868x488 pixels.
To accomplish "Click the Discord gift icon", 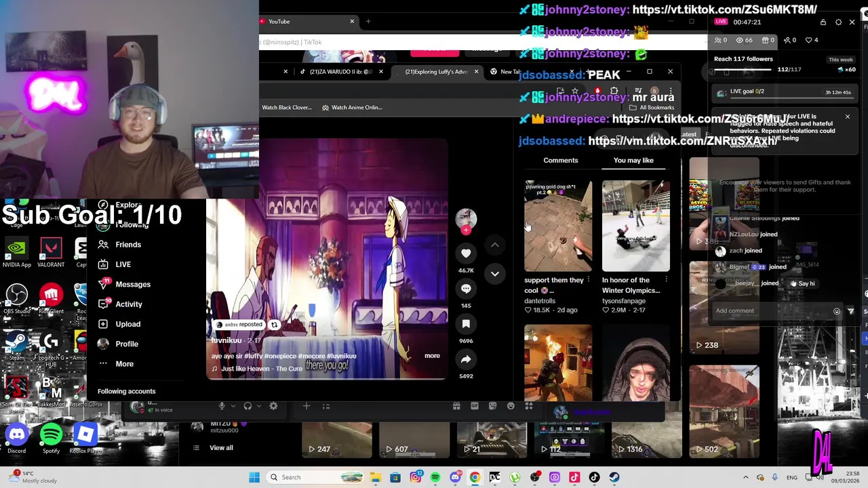I will 456,406.
